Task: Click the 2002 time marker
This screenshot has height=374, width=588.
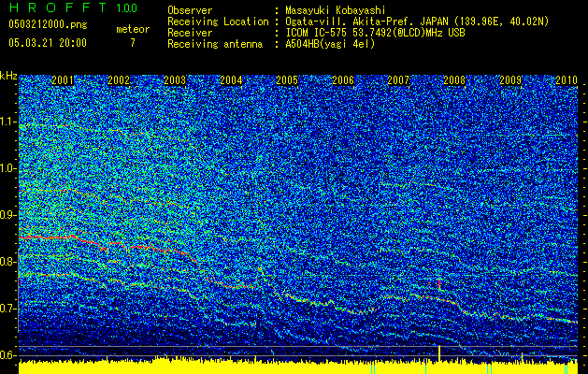Action: [x=119, y=80]
